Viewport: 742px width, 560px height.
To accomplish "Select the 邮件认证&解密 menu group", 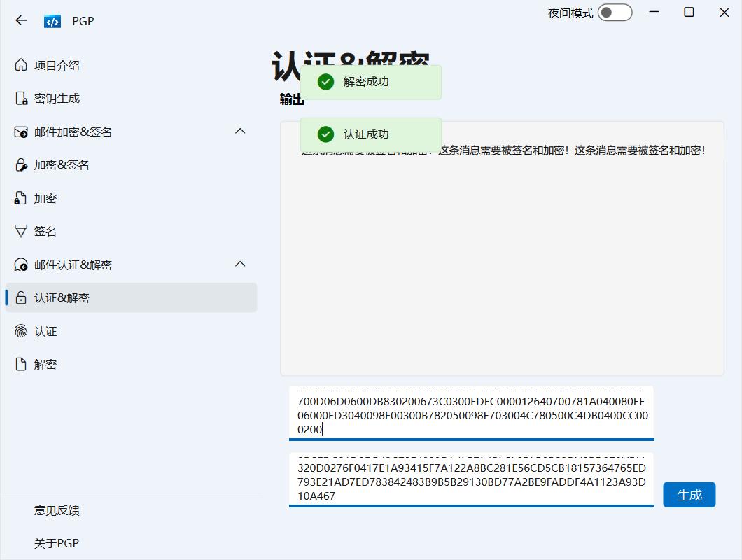I will [131, 265].
